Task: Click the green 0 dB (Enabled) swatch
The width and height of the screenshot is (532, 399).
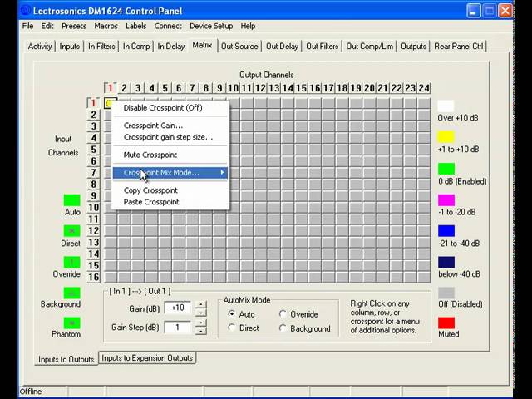Action: coord(446,169)
